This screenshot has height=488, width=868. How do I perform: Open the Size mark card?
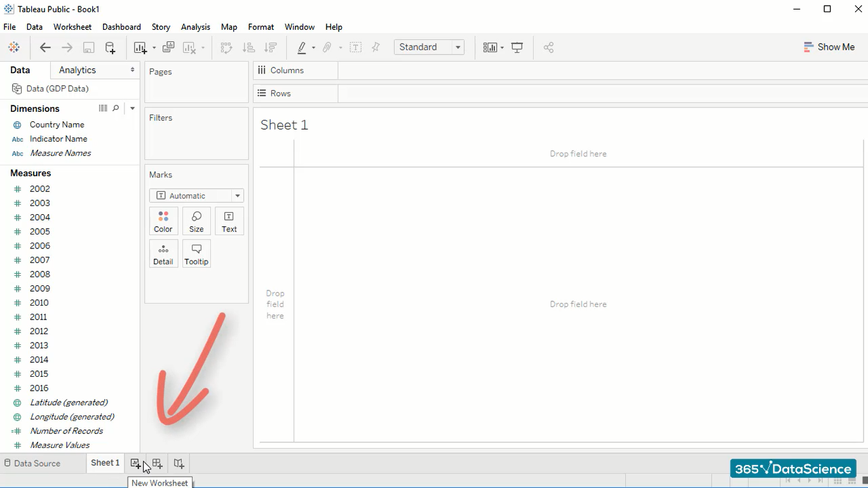tap(196, 221)
